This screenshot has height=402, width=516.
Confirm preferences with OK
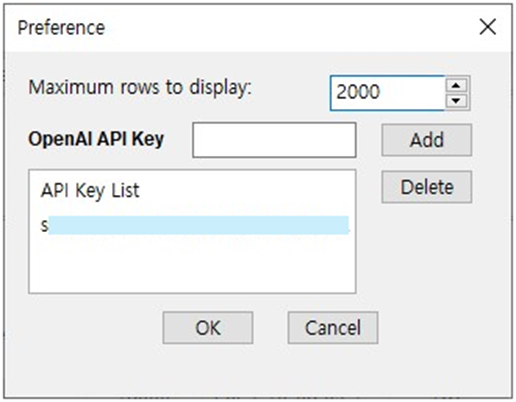coord(208,328)
